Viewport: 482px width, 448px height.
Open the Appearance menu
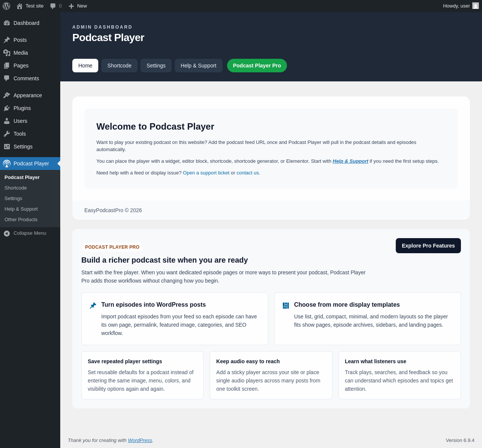tap(30, 95)
